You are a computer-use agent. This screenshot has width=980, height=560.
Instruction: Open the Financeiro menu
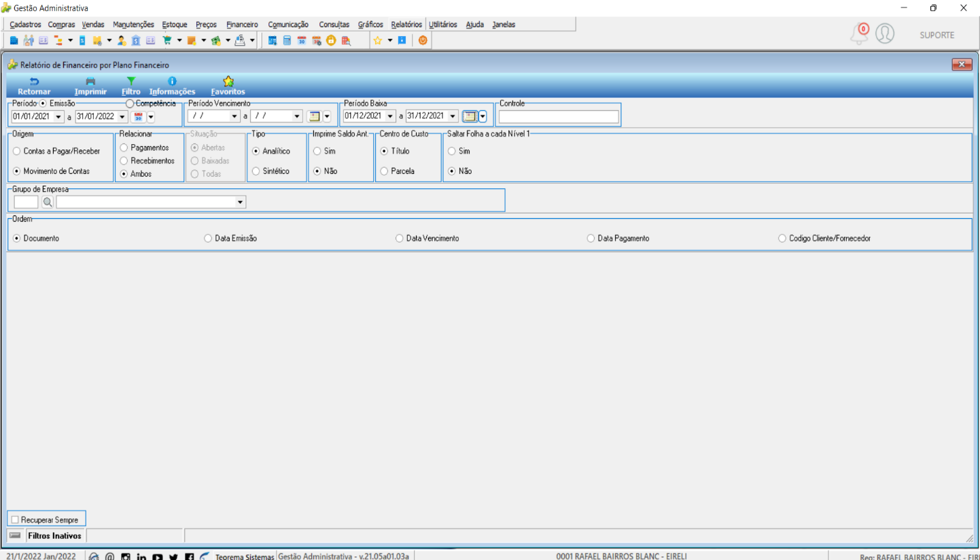coord(242,24)
